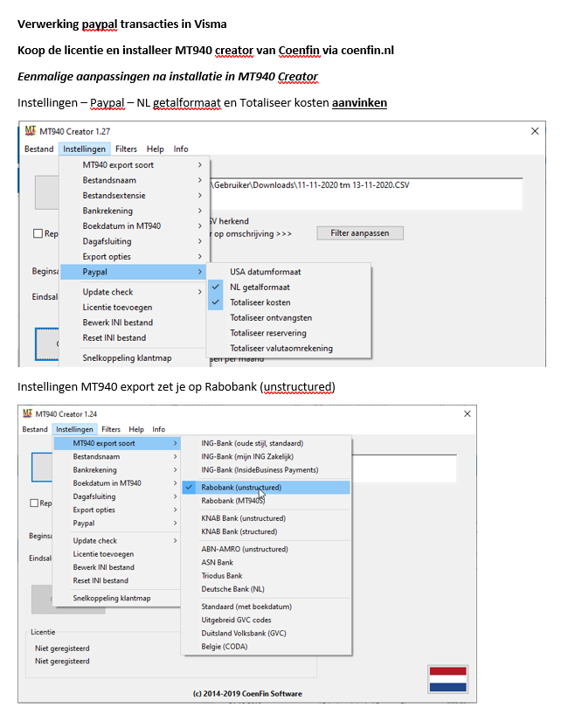
Task: Click the Dutch flag language icon
Action: tap(447, 679)
